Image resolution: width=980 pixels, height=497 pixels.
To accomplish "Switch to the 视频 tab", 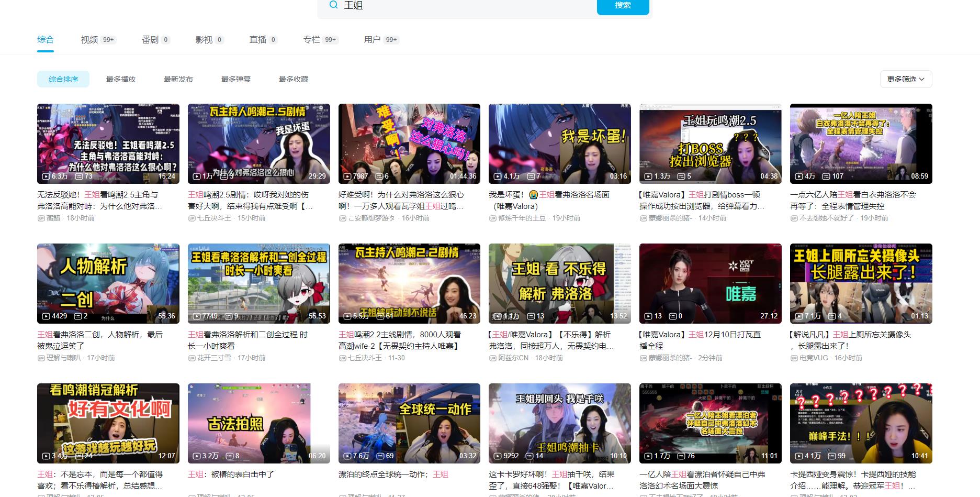I will pyautogui.click(x=89, y=40).
